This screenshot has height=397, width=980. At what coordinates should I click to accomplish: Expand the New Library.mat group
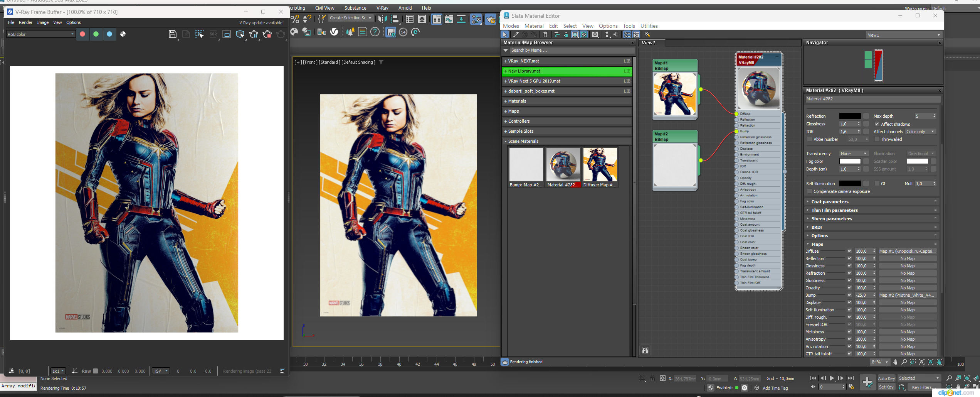567,71
